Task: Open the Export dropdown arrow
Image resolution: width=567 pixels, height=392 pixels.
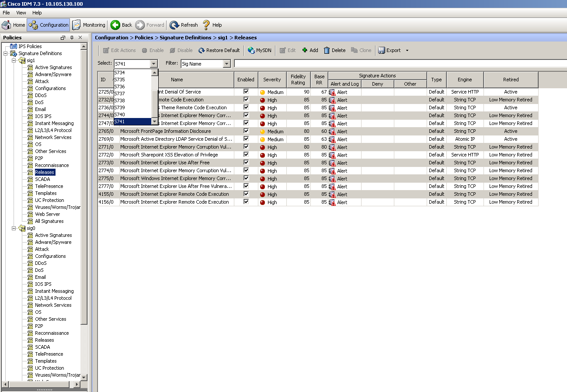Action: [407, 50]
